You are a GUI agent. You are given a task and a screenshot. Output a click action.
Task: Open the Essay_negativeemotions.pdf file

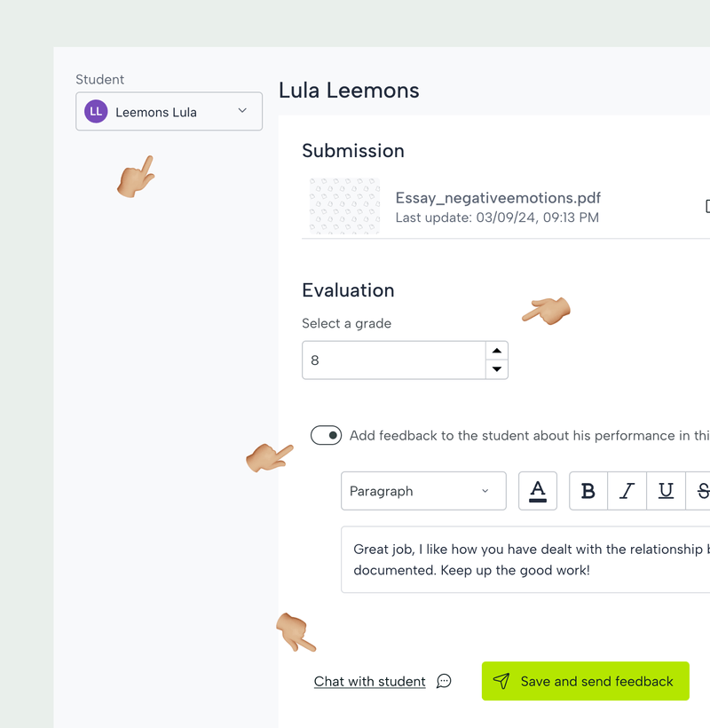click(498, 198)
